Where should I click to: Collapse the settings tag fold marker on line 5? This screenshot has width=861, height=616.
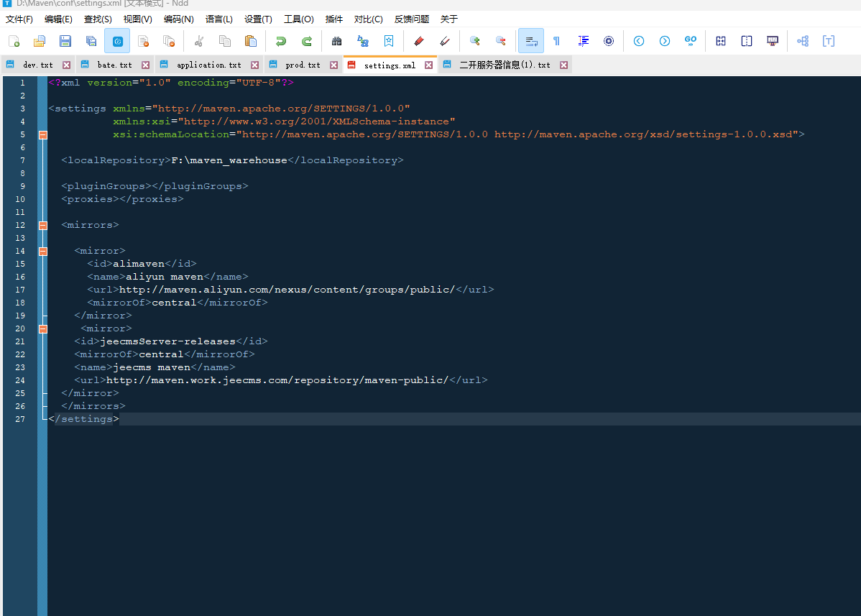(42, 134)
